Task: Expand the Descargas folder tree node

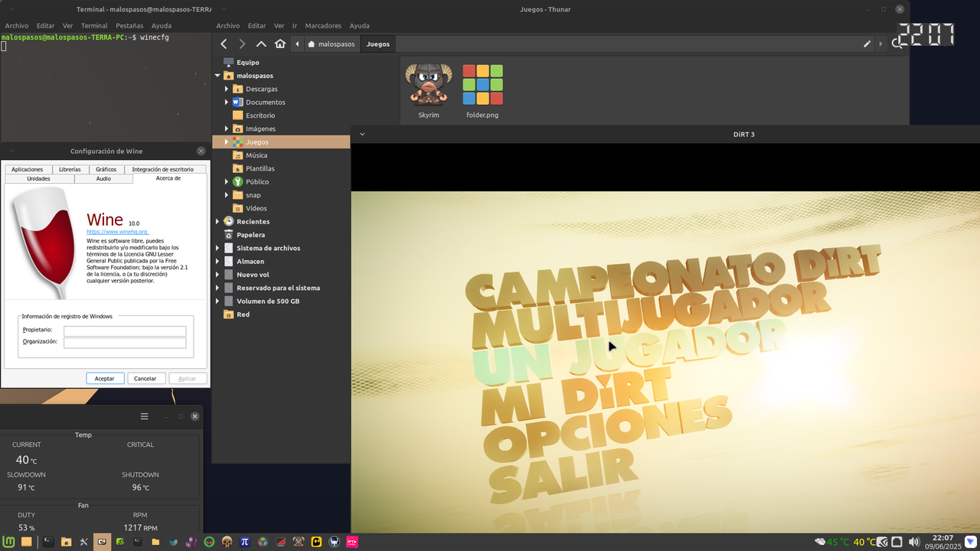Action: click(x=227, y=89)
